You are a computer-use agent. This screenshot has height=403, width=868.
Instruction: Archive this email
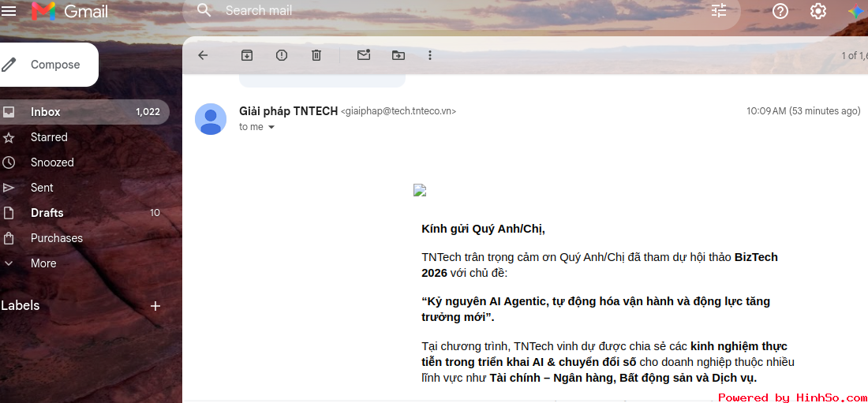point(247,55)
